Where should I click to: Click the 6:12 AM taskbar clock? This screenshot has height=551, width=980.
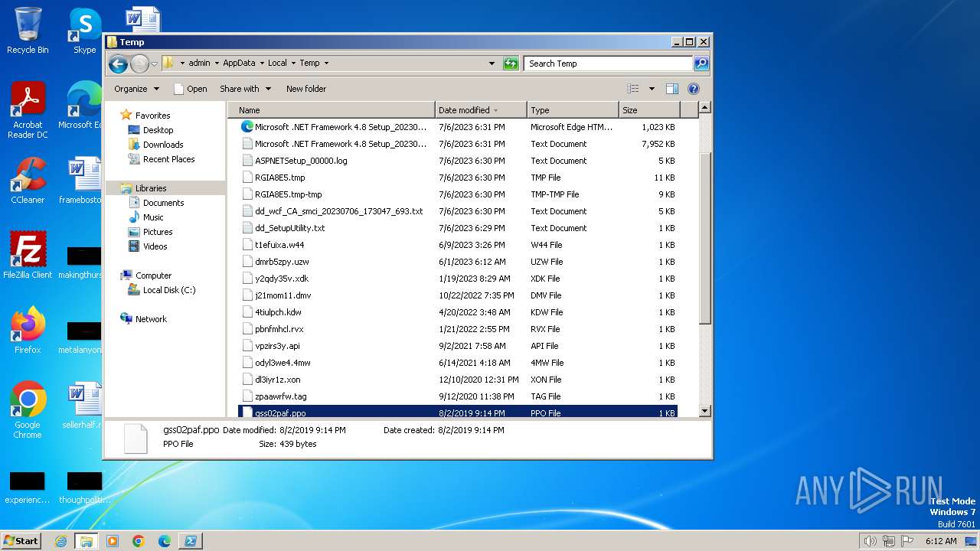(x=941, y=541)
